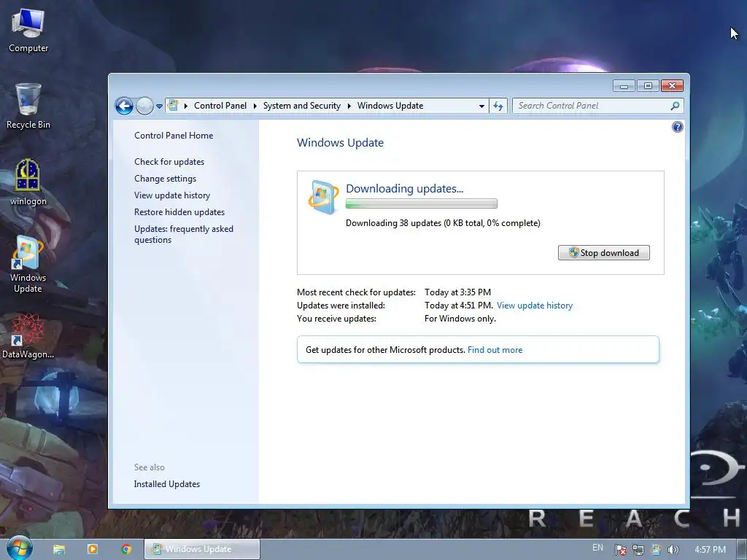
Task: Open the Computer desktop icon
Action: [28, 31]
